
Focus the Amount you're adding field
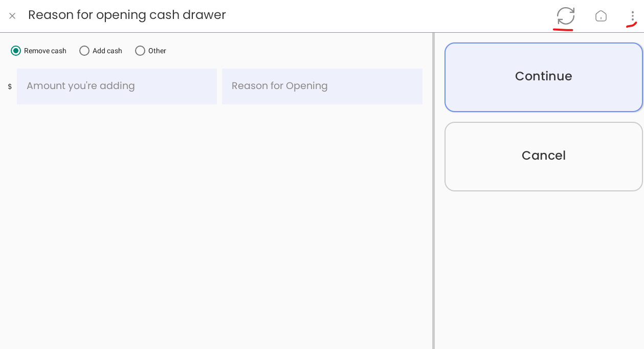click(117, 86)
